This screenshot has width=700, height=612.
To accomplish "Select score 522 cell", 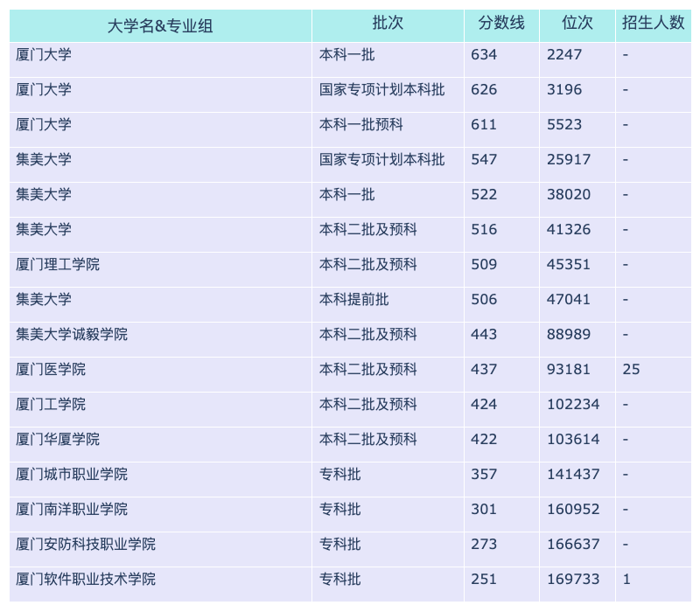I will (x=484, y=194).
